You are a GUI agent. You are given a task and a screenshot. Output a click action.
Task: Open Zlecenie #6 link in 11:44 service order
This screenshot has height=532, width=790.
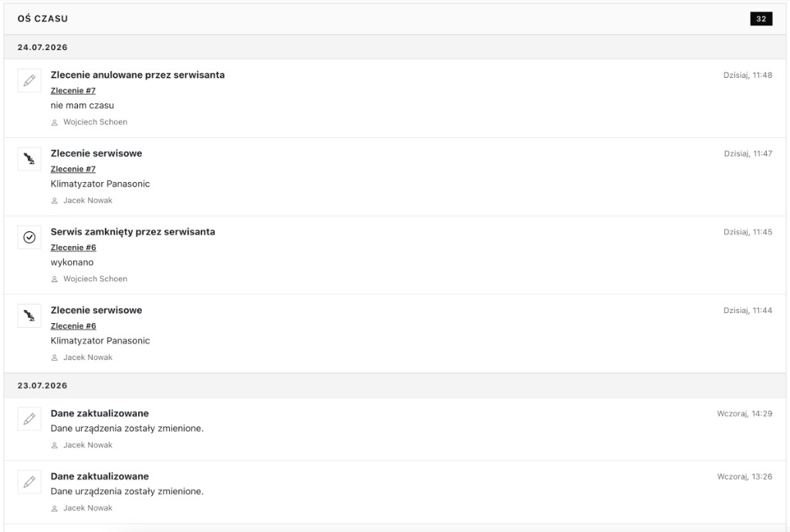(x=73, y=326)
